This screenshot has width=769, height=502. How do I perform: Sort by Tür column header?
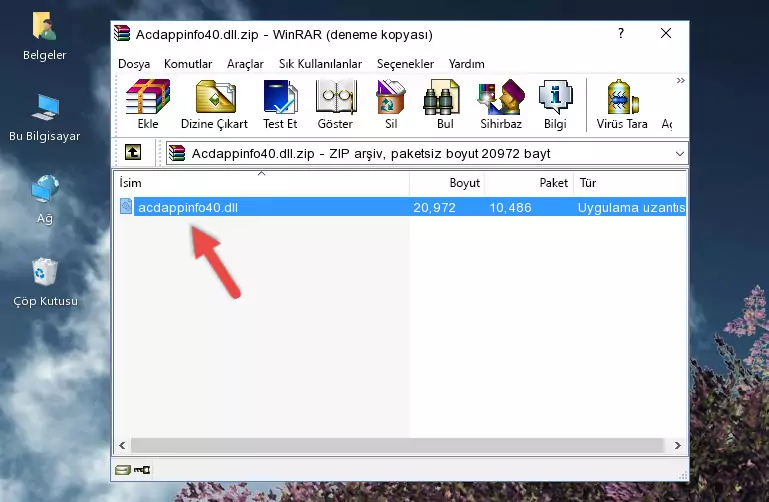[x=630, y=183]
